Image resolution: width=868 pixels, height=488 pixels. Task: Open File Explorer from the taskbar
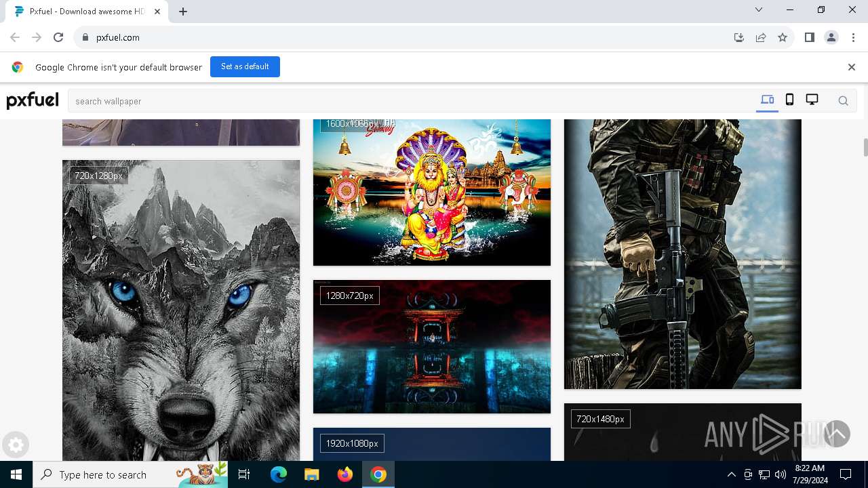point(311,474)
